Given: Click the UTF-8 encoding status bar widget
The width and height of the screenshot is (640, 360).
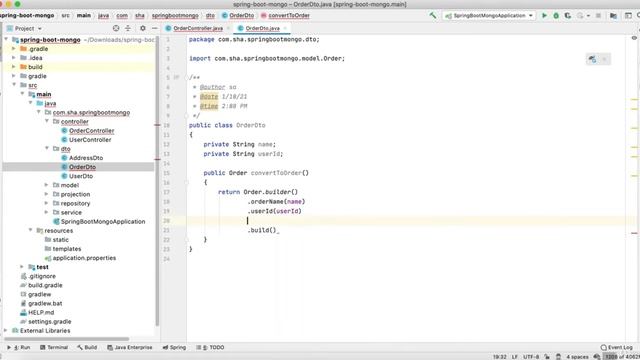Looking at the screenshot, I should coord(531,357).
